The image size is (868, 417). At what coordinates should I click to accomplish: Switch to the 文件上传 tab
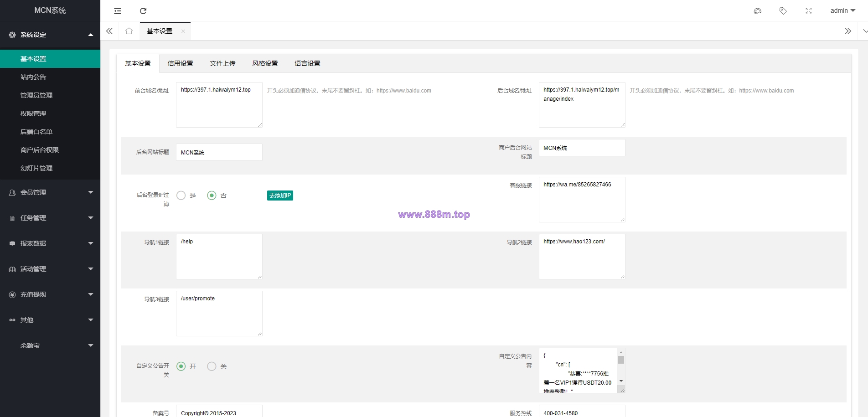(222, 63)
